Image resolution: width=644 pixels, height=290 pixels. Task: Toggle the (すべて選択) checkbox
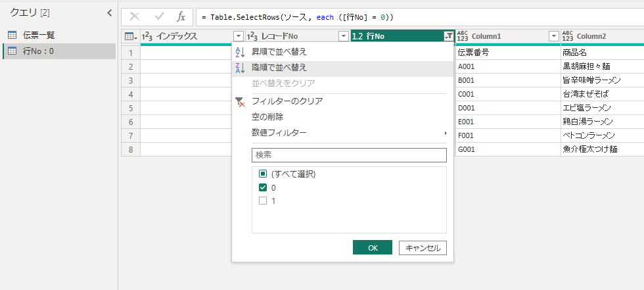[x=263, y=174]
